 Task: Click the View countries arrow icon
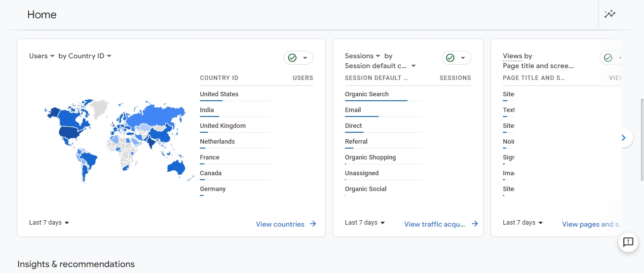[313, 224]
